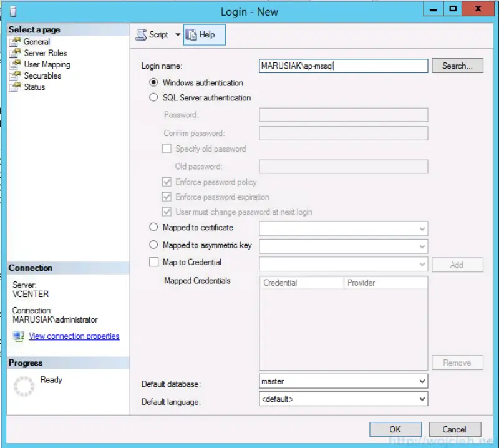Click the Server Roles page icon
Screen dimensions: 499x448
tap(15, 52)
